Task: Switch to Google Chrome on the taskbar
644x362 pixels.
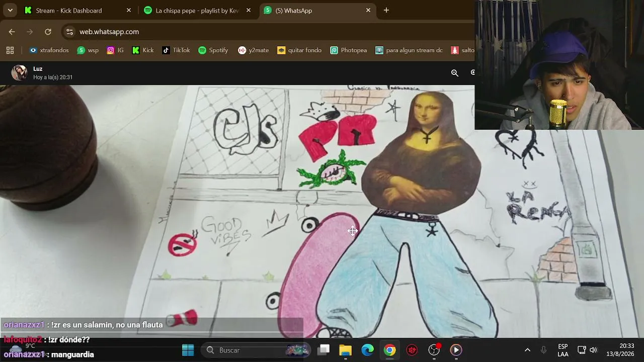Action: (x=390, y=350)
